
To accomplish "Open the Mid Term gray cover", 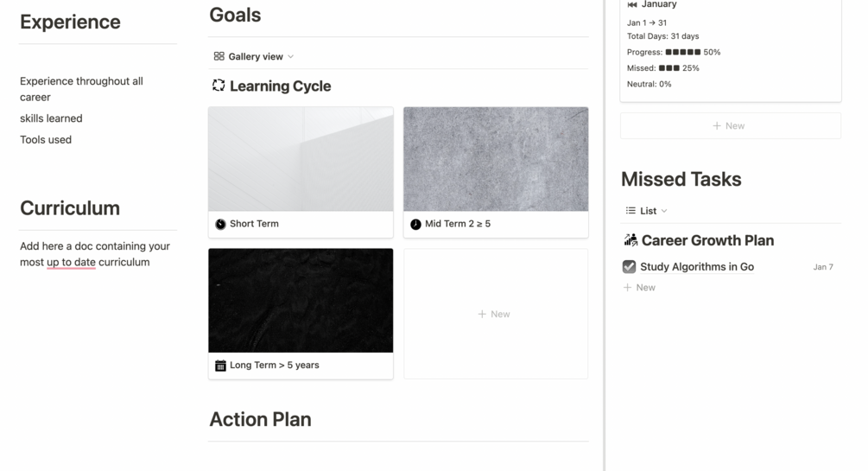I will (x=496, y=159).
